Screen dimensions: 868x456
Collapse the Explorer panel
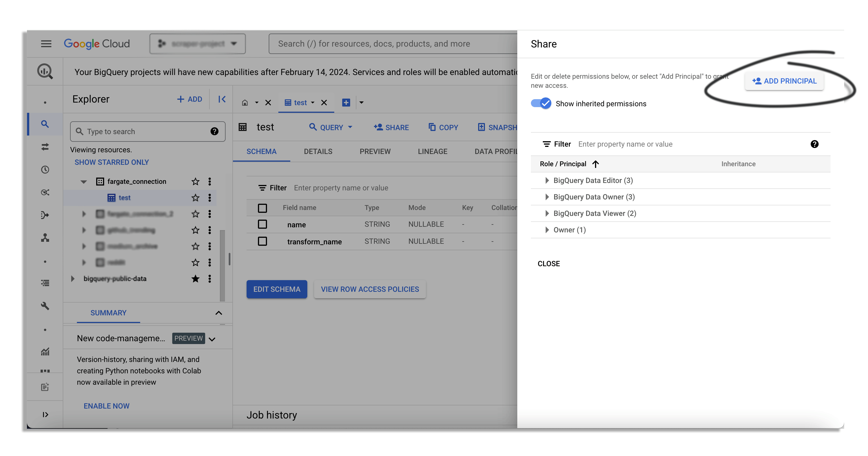coord(222,99)
